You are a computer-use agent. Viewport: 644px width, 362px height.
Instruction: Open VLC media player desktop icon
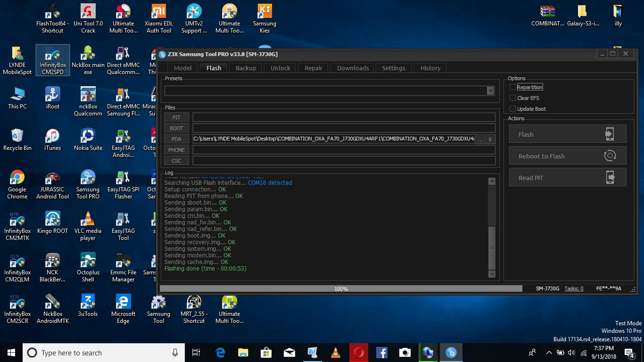[x=88, y=226]
